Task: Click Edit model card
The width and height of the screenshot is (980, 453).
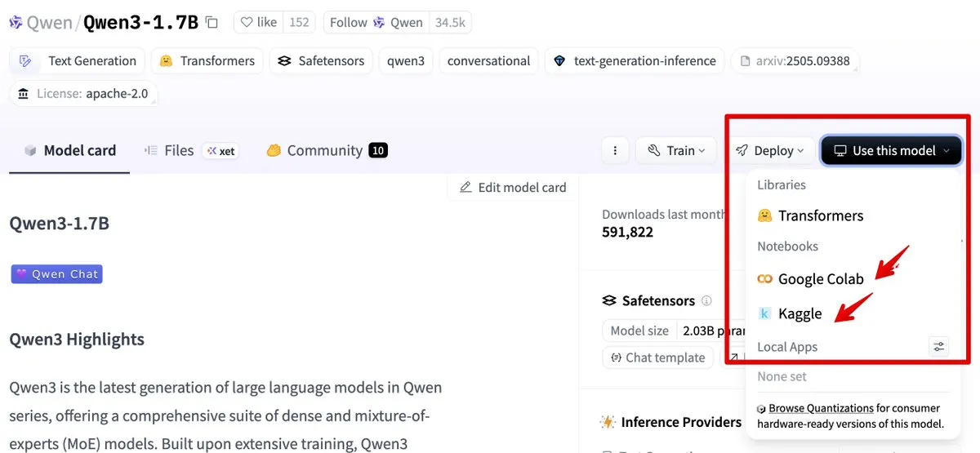Action: coord(513,188)
